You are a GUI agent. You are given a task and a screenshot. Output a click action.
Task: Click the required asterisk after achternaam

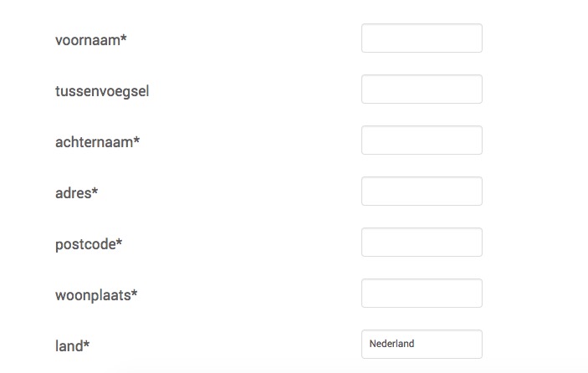(x=136, y=141)
